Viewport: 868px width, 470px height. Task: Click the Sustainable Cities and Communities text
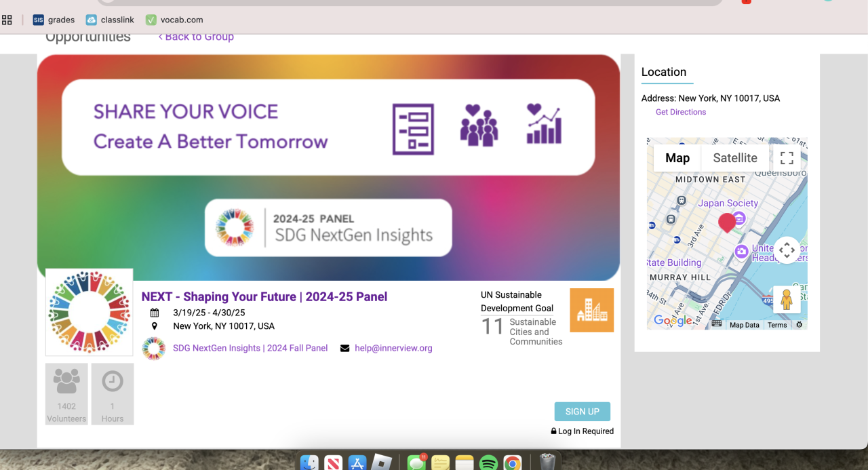536,332
